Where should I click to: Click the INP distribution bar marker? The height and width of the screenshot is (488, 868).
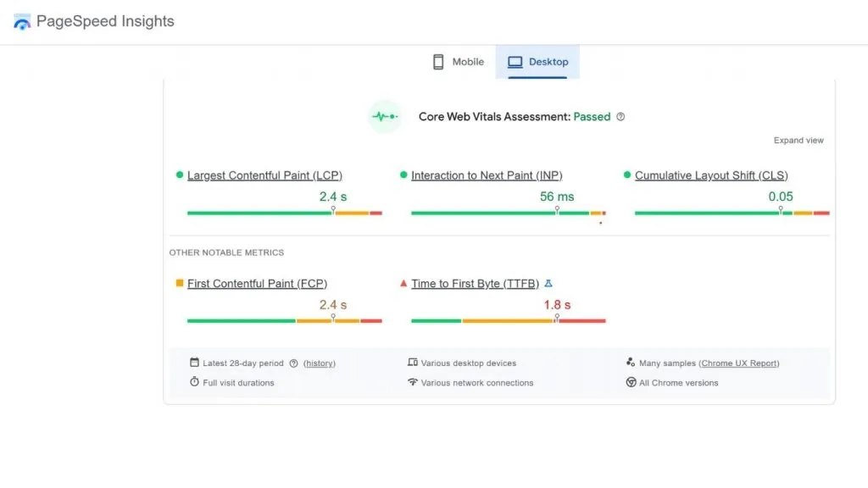pyautogui.click(x=557, y=210)
